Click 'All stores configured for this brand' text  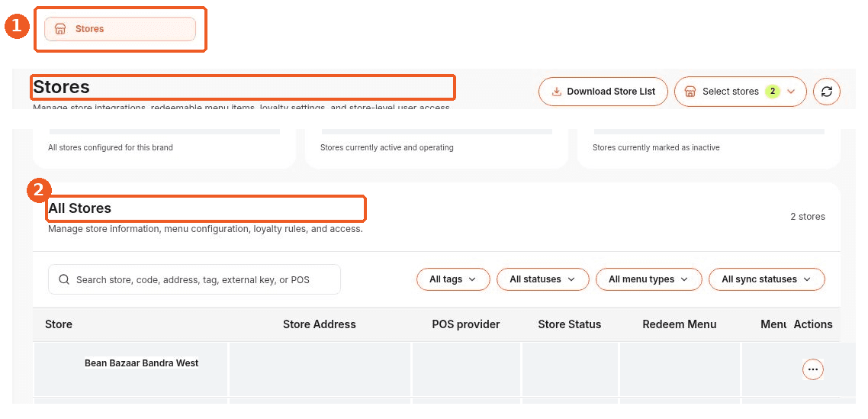point(110,148)
